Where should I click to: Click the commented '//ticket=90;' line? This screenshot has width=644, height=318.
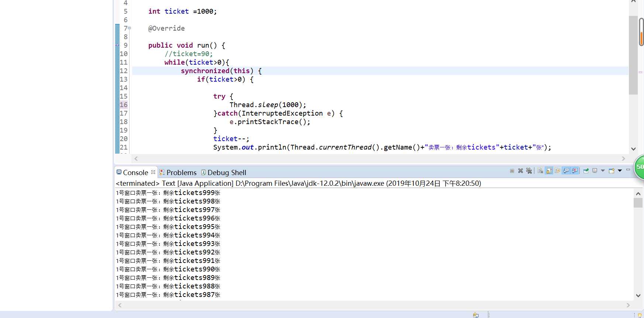189,54
